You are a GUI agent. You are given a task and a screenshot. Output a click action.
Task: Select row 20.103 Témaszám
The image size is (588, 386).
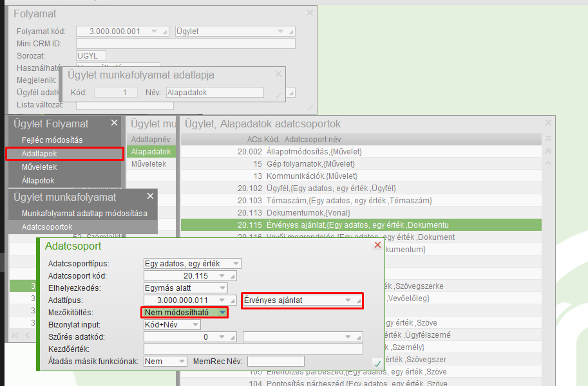tap(361, 201)
